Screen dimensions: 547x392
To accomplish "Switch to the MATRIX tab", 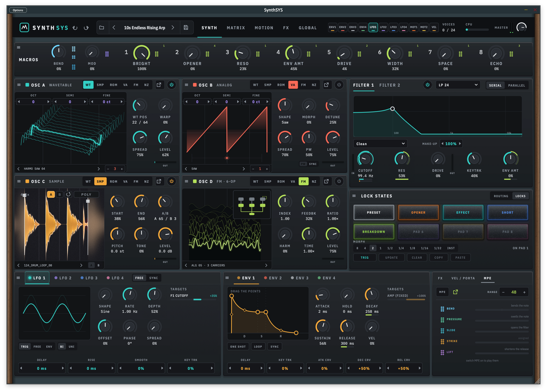I will coord(236,28).
